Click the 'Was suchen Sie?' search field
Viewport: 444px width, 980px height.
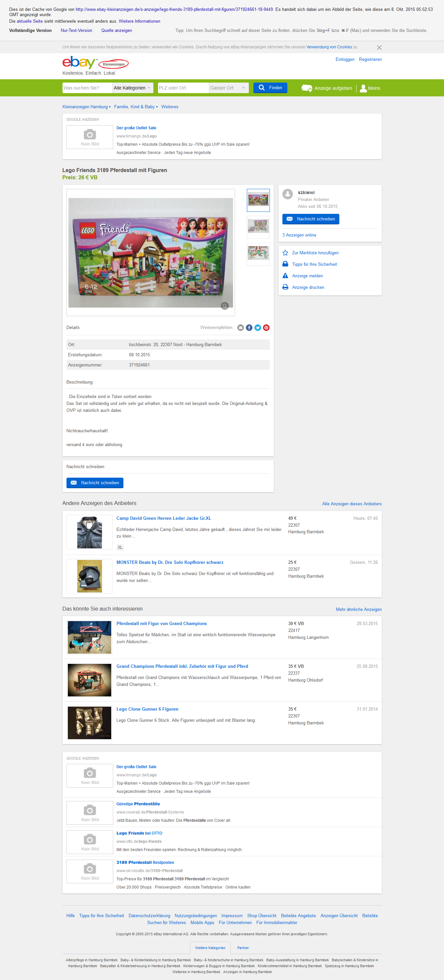[88, 88]
